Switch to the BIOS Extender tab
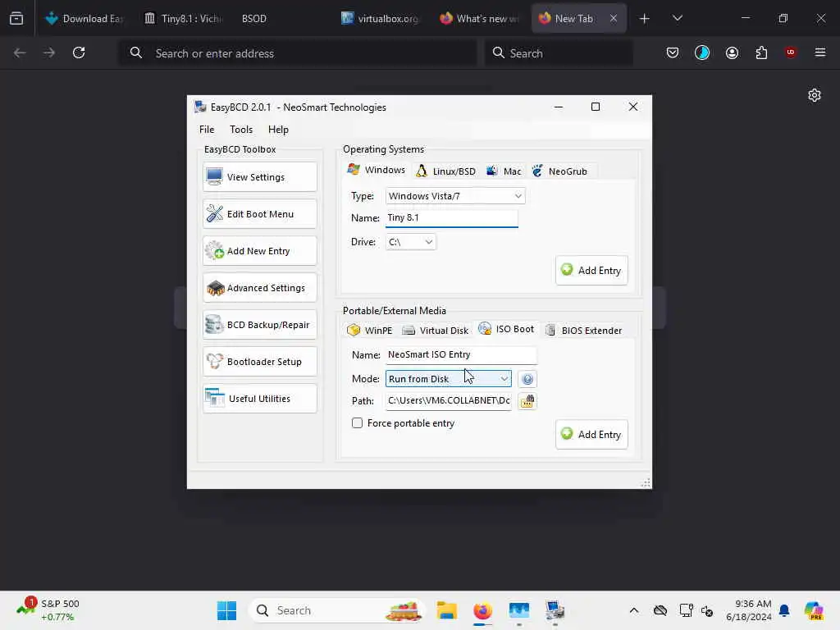Screen dimensions: 840x630 584,330
